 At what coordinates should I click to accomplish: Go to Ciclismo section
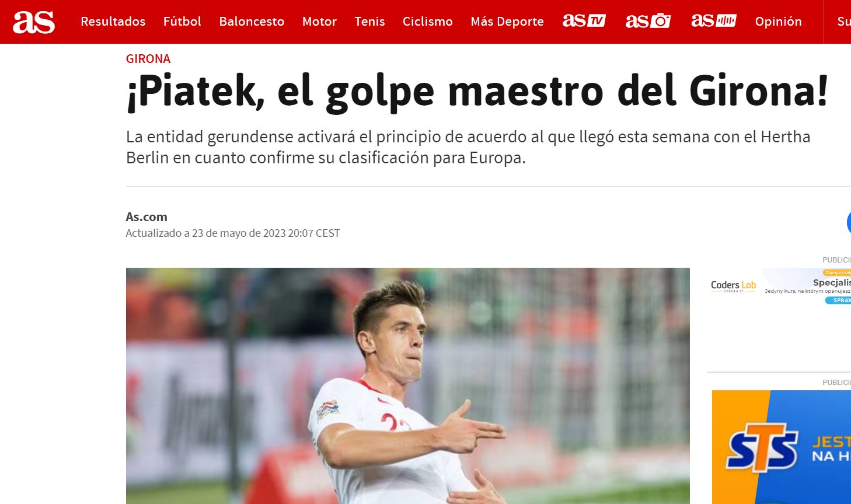pyautogui.click(x=427, y=22)
